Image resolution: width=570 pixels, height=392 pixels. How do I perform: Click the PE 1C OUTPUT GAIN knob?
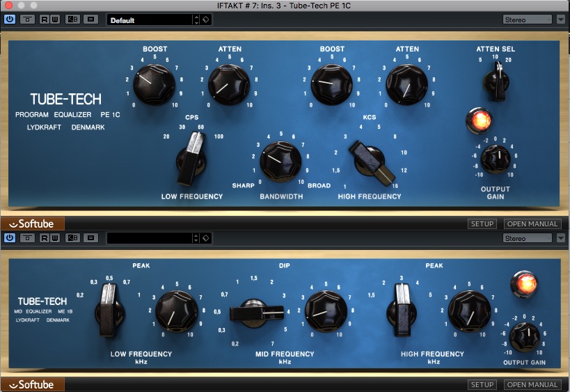[x=496, y=159]
